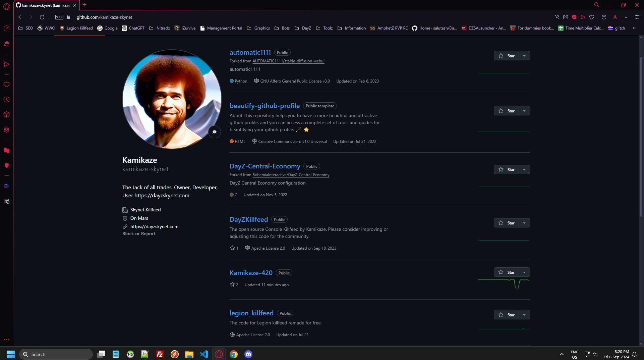
Task: Open the legion_killfeed repository
Action: (x=251, y=313)
